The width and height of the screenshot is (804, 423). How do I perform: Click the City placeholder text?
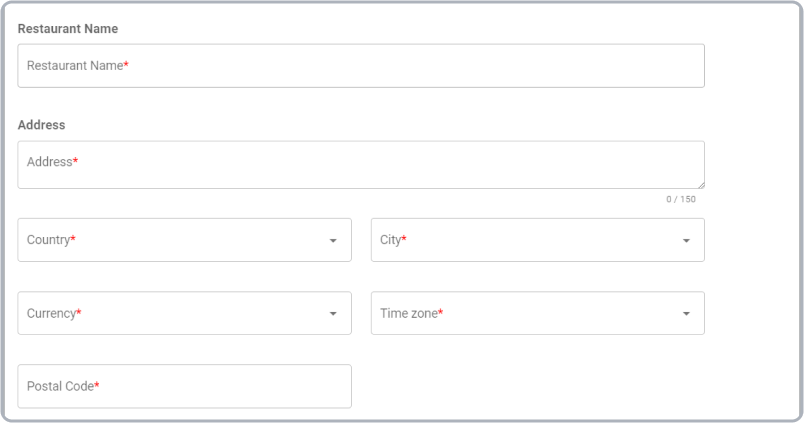coord(390,240)
